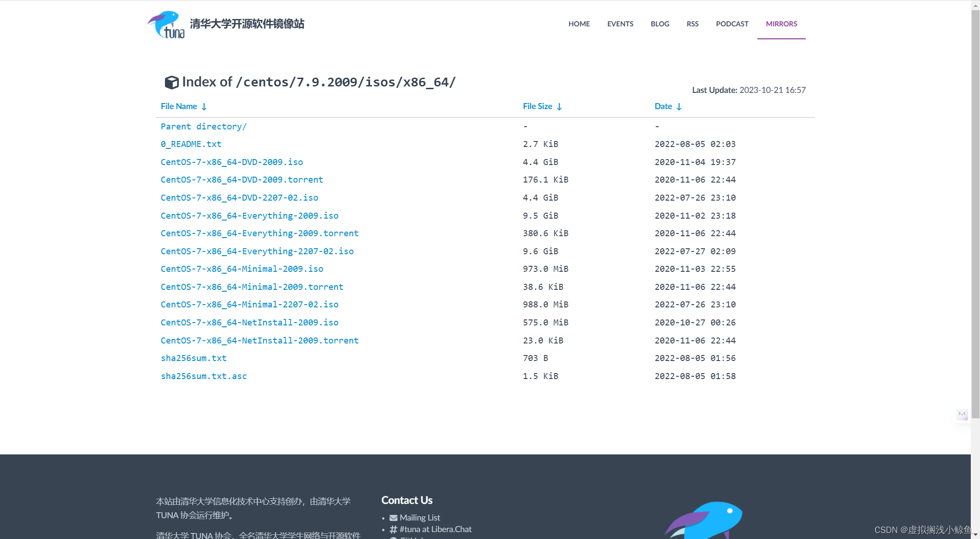
Task: Select the MIRRORS navigation tab
Action: coord(781,24)
